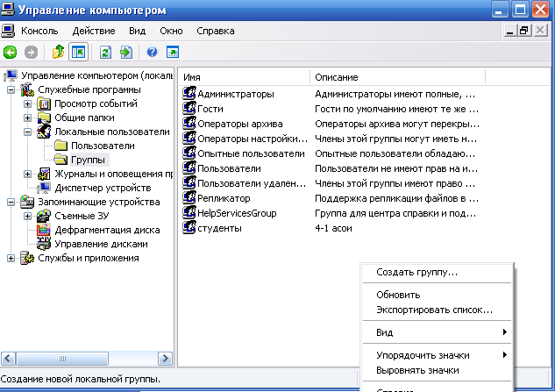
Task: Click the Дефрагментация диска icon
Action: coord(44,230)
